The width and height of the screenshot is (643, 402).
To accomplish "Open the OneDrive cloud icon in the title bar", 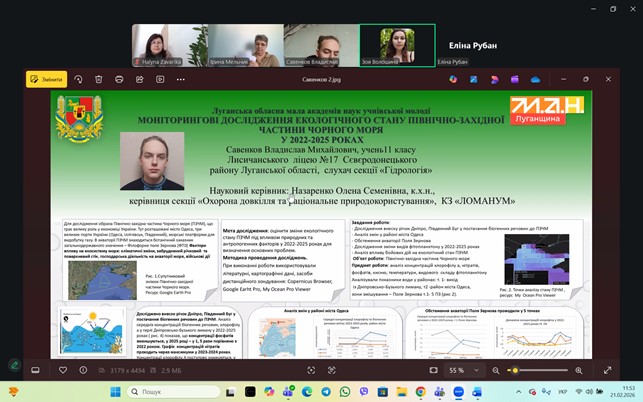I will click(x=535, y=79).
